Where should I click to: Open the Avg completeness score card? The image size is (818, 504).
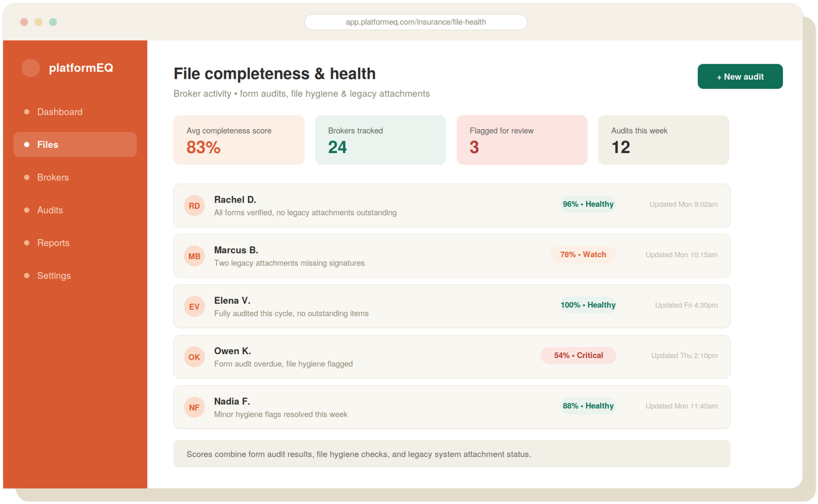[x=239, y=140]
